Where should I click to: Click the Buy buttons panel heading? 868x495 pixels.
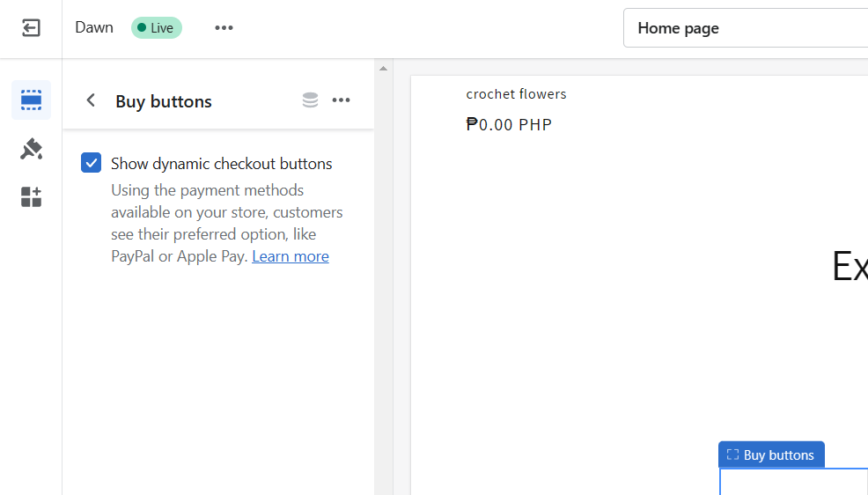point(164,101)
